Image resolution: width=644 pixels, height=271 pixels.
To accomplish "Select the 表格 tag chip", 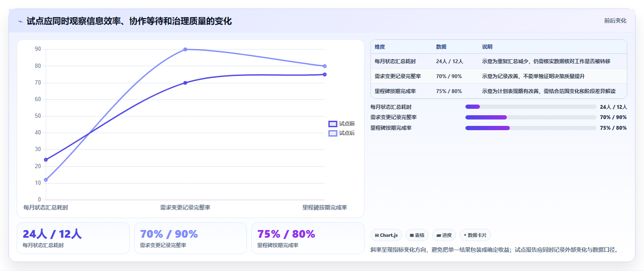I will 417,235.
